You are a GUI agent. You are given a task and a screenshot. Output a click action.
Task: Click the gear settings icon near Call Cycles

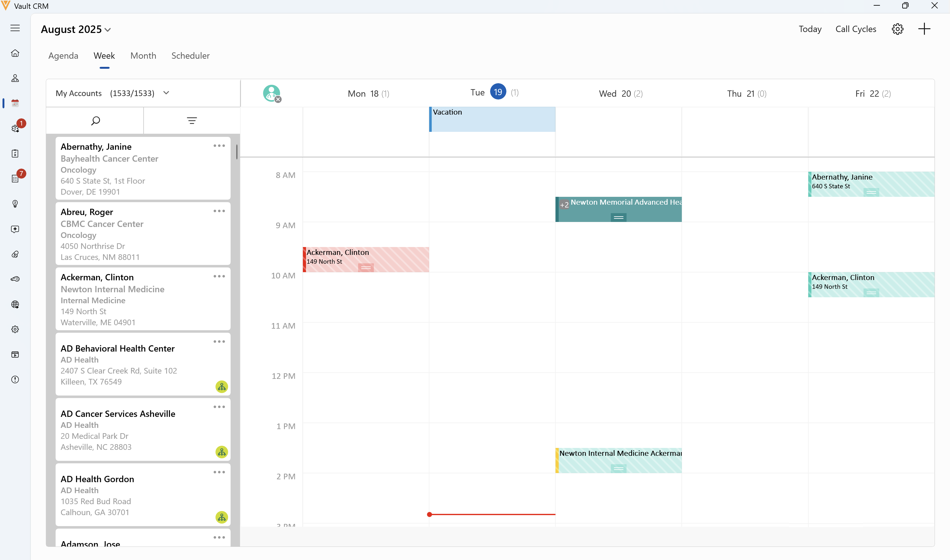897,29
